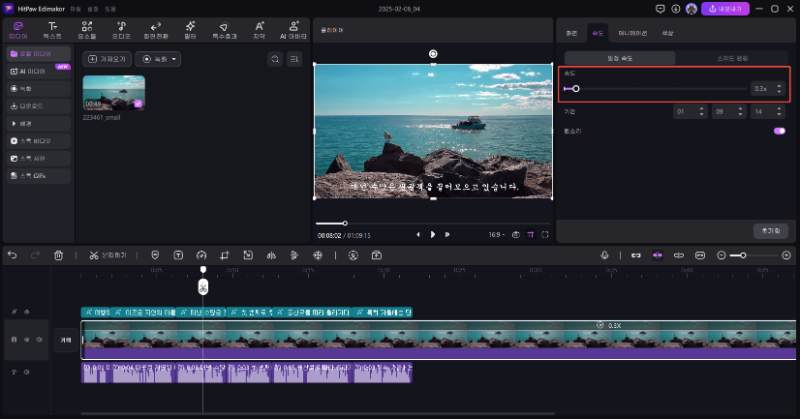
Task: Search media with the magnifier icon
Action: click(x=275, y=60)
